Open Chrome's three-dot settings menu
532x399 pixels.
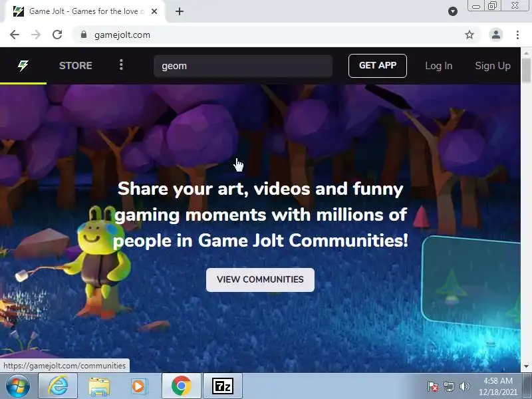517,35
